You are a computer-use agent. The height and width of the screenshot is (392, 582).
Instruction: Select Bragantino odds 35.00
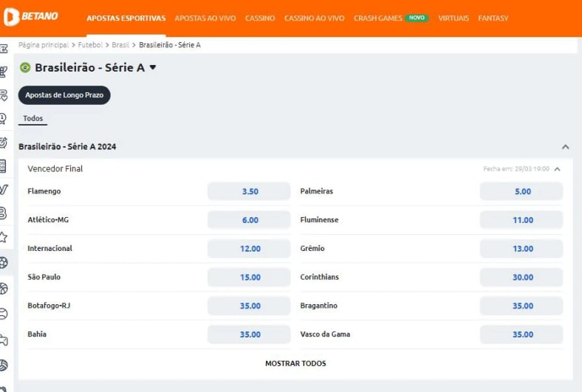[521, 306]
